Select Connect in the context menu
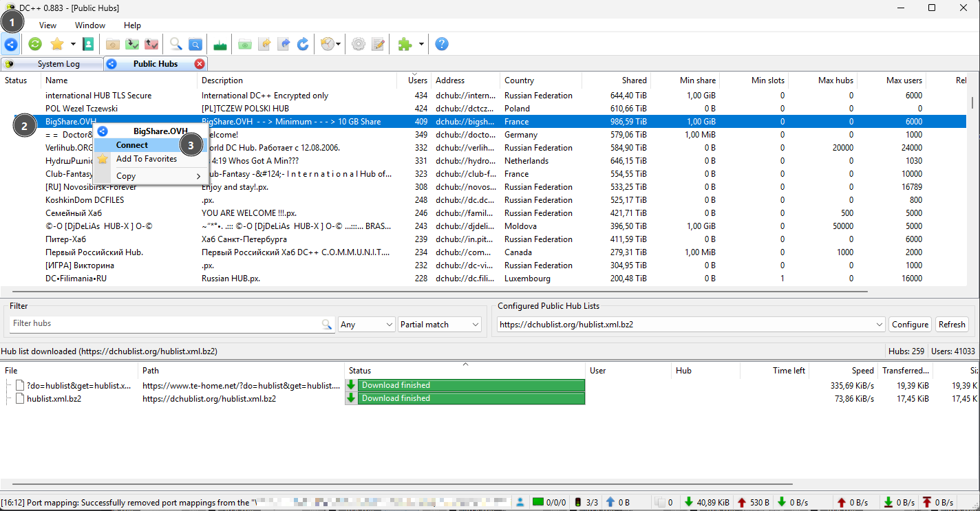The image size is (980, 511). pos(151,145)
